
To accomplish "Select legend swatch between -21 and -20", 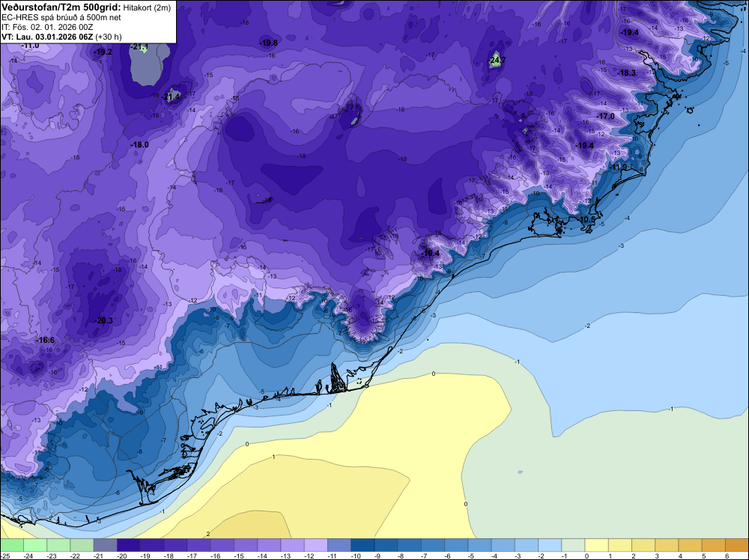I will (105, 545).
